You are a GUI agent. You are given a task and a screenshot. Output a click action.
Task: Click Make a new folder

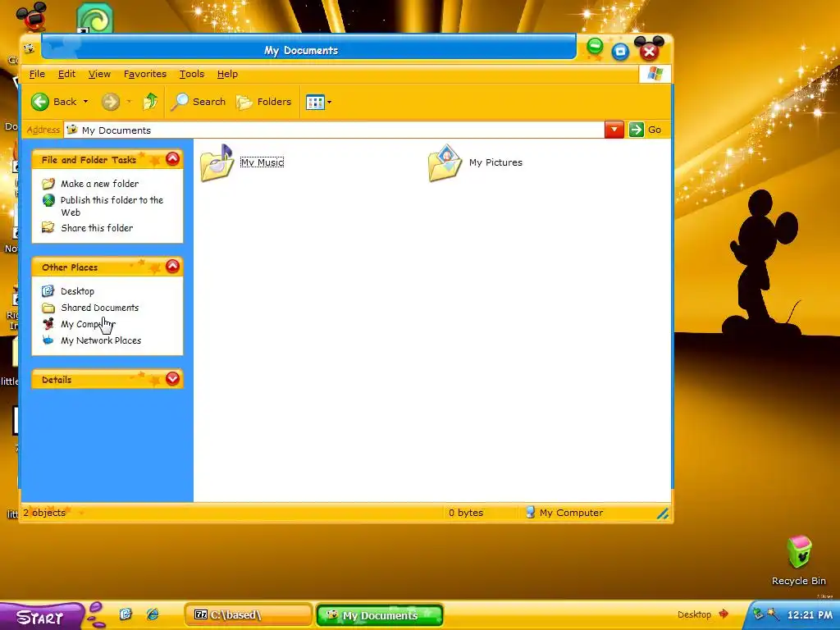coord(99,184)
